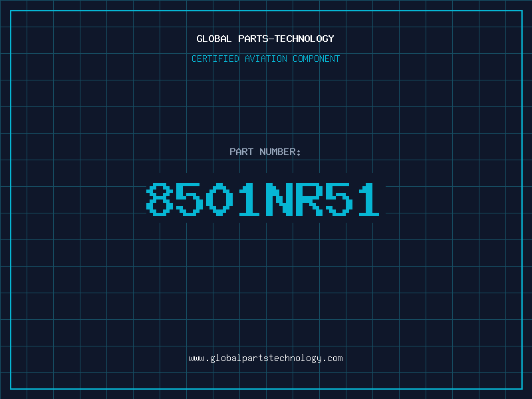This screenshot has height=399, width=532.
Task: Click the PART NUMBER: label
Action: click(x=265, y=152)
